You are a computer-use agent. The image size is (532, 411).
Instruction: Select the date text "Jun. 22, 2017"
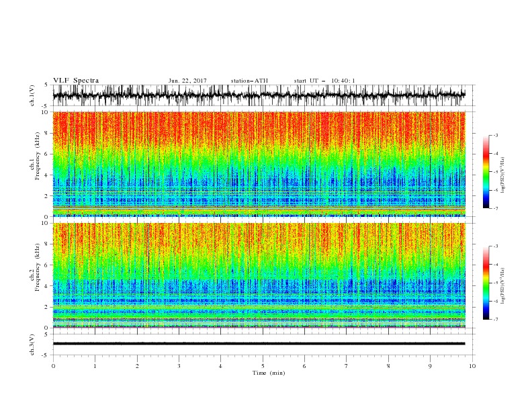tap(187, 81)
